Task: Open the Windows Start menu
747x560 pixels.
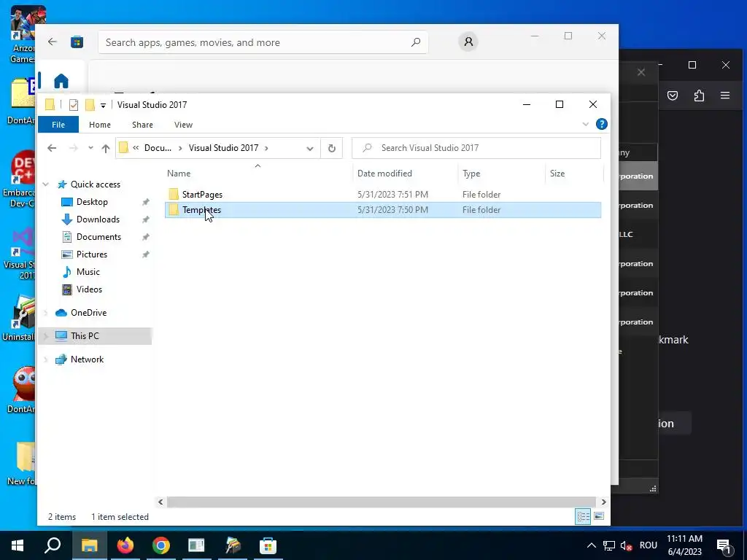Action: [x=18, y=545]
